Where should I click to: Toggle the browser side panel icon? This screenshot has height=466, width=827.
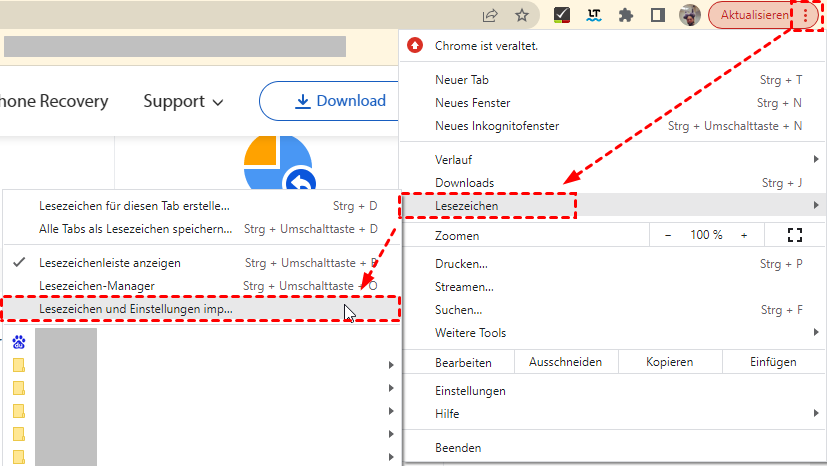657,15
